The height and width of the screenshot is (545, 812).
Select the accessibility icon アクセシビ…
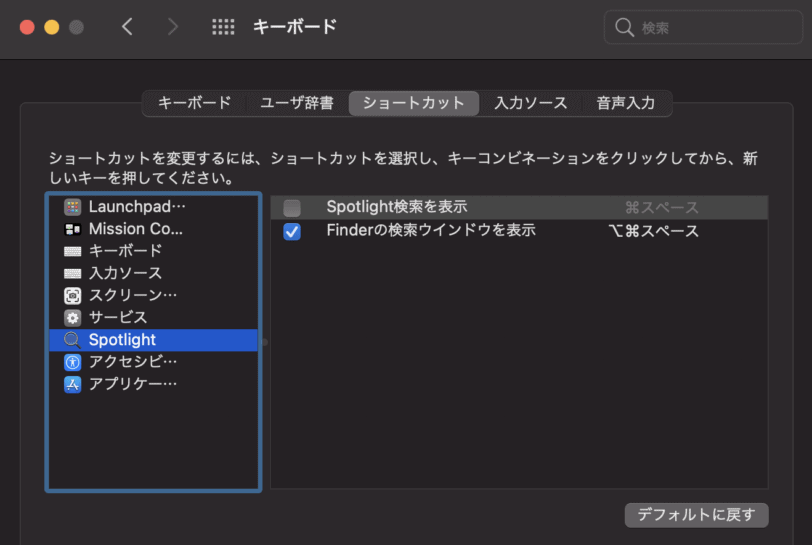point(72,362)
